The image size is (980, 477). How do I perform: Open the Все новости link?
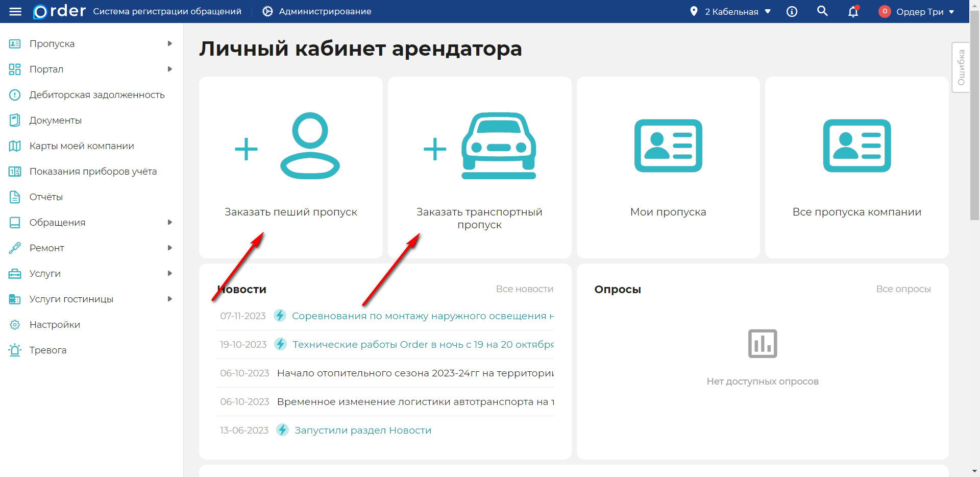coord(524,289)
